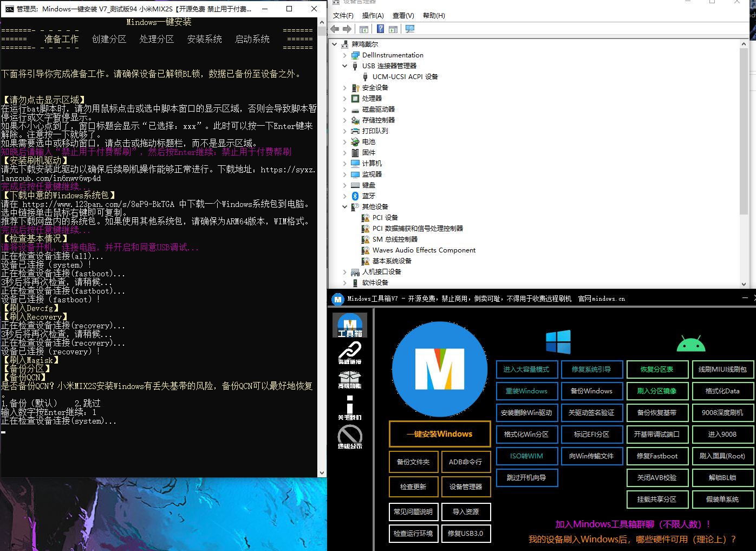The width and height of the screenshot is (756, 551).
Task: Click the action pane toolbar icon
Action: tap(393, 29)
